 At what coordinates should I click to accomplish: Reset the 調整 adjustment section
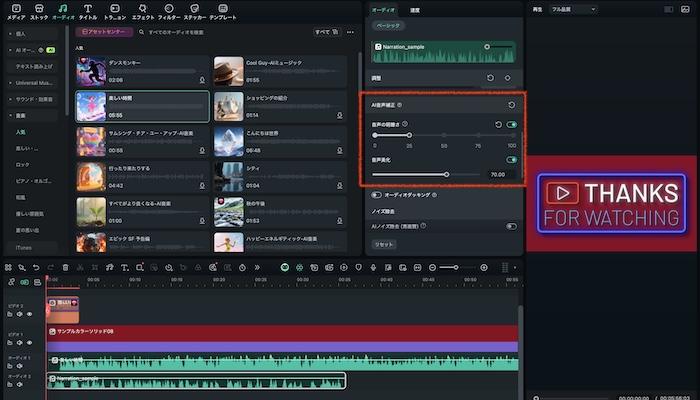coord(491,78)
